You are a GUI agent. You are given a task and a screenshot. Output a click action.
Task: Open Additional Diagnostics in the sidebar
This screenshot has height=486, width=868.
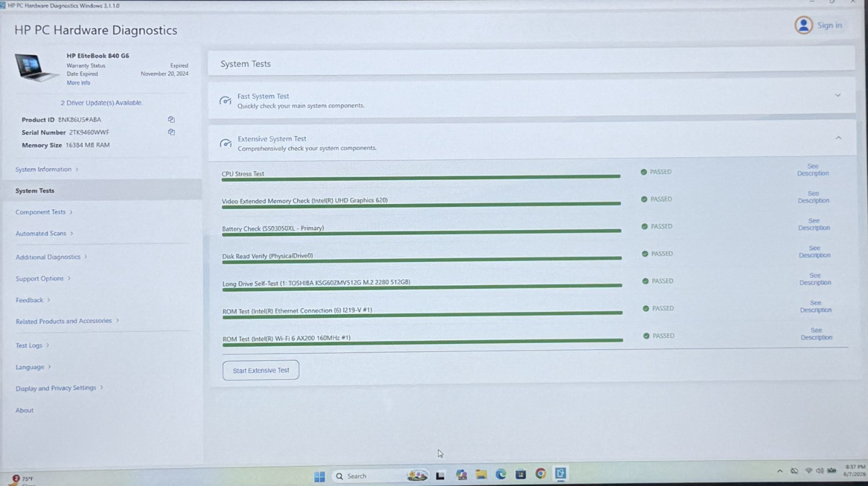click(52, 257)
